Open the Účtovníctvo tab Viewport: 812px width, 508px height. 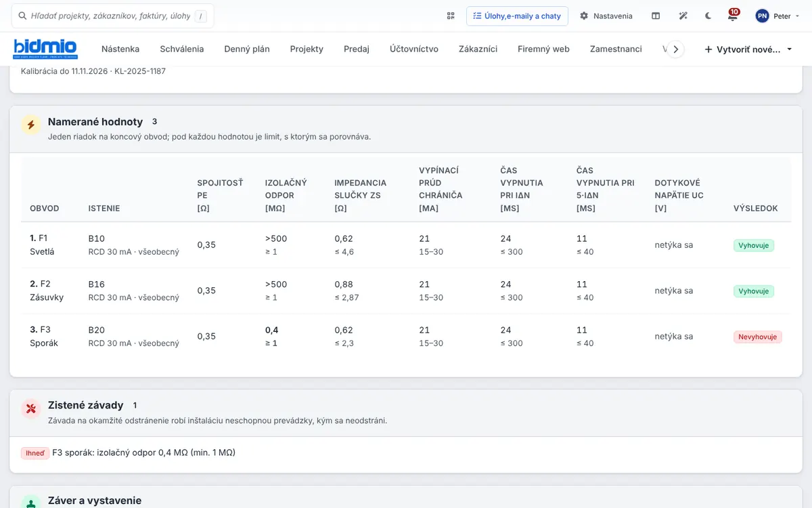click(x=414, y=49)
